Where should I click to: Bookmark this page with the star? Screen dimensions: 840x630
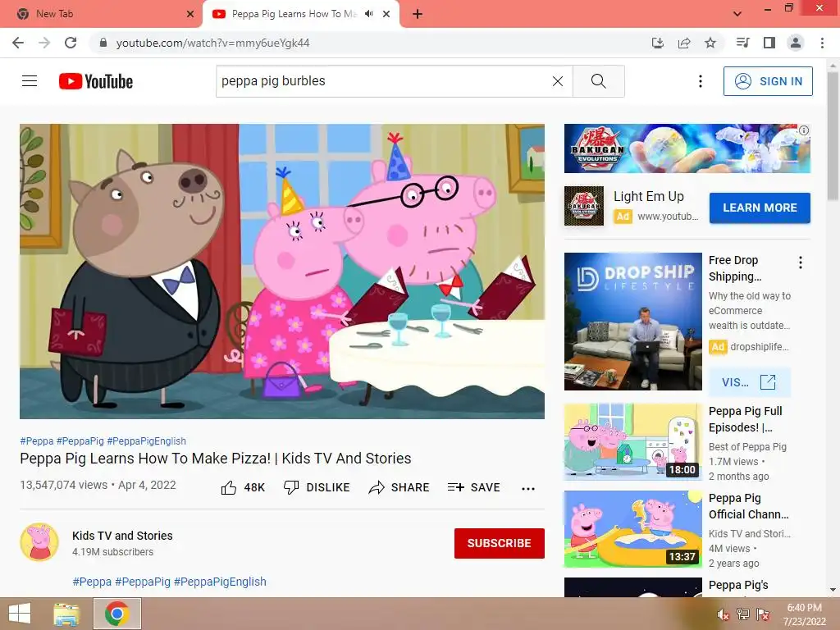click(710, 43)
